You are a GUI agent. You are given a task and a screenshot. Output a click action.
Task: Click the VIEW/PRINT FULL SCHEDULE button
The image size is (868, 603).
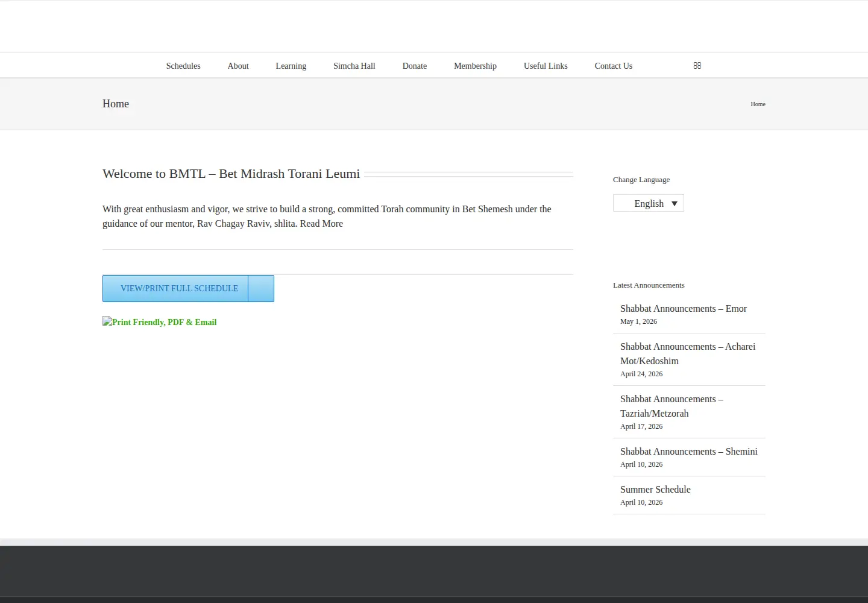pos(188,288)
